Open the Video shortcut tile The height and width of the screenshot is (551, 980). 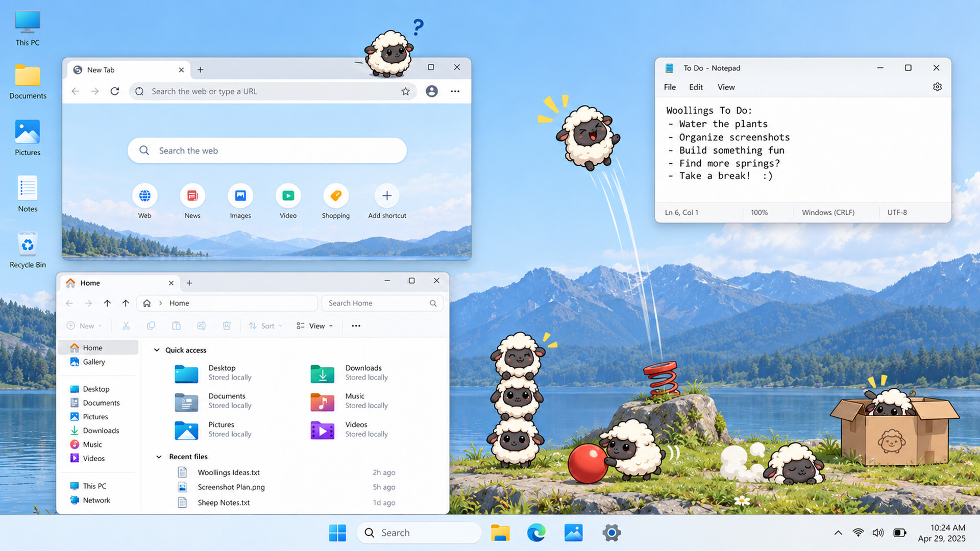(288, 202)
